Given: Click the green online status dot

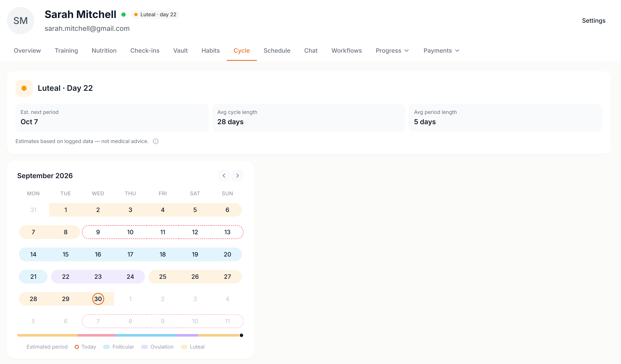Looking at the screenshot, I should [x=124, y=15].
